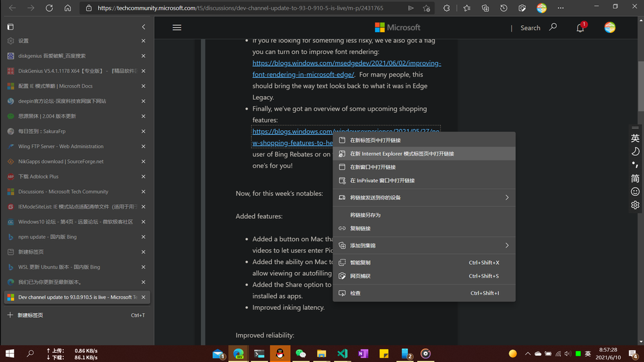Click the page vertical scrollbar

point(641,86)
